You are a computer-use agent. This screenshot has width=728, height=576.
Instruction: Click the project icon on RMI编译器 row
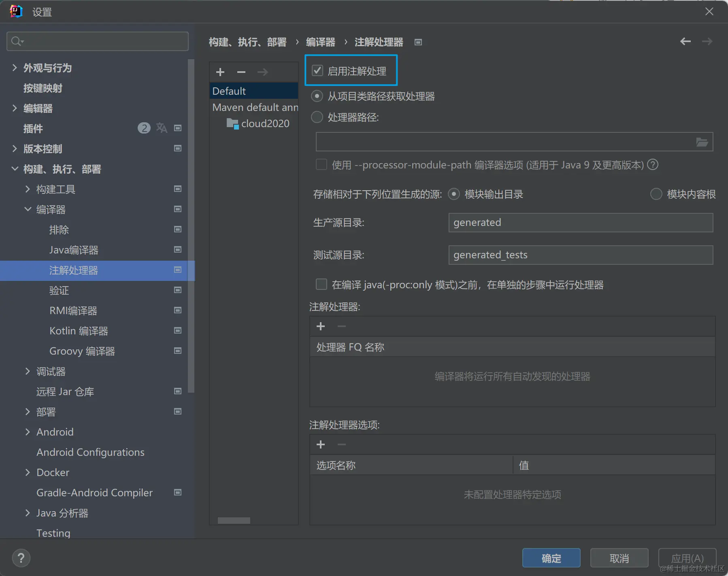[177, 310]
